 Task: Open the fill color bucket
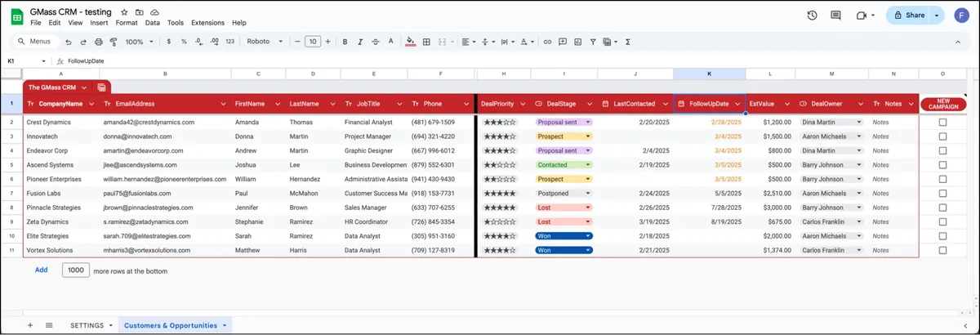411,42
